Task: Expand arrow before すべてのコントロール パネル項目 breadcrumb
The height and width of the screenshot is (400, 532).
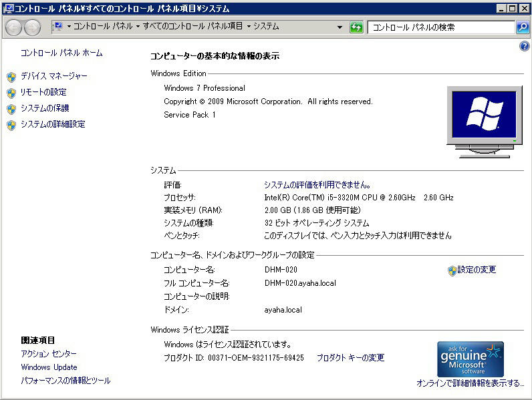Action: click(x=138, y=27)
